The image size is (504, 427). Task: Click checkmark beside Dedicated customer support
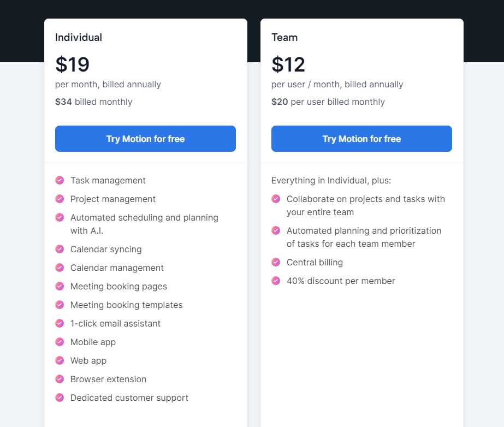[60, 398]
